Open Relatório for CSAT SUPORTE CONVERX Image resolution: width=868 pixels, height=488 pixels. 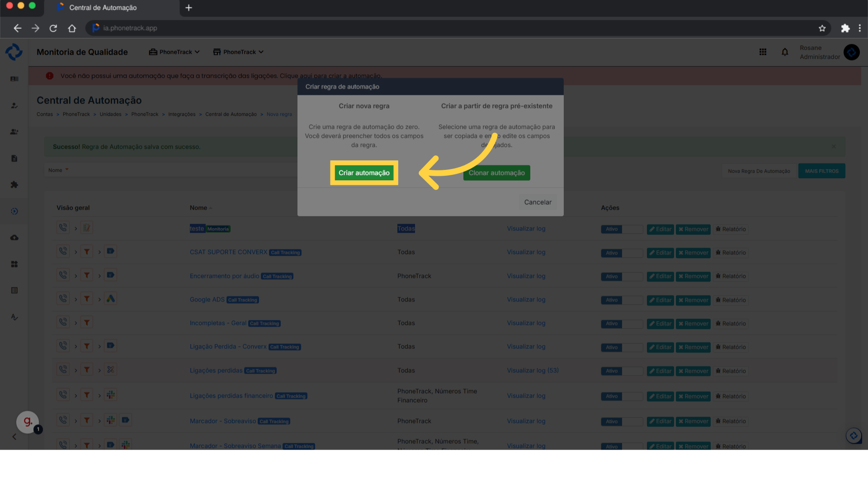click(x=731, y=253)
